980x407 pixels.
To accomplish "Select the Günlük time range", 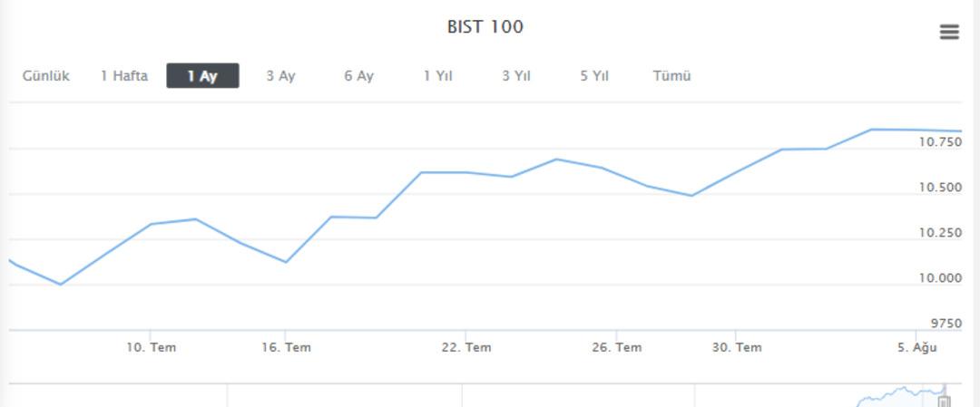I will point(46,76).
